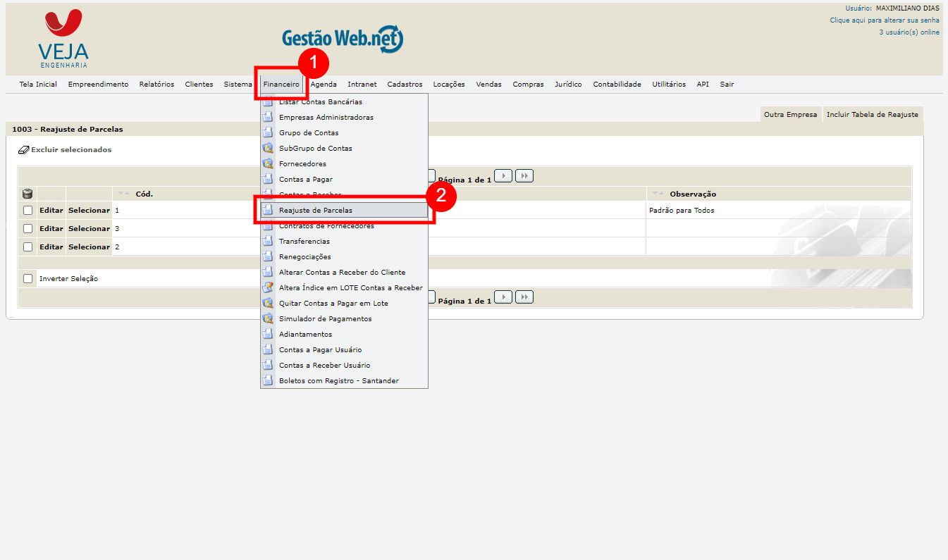Sort by Observação column using its arrows
This screenshot has height=560, width=948.
(x=658, y=194)
